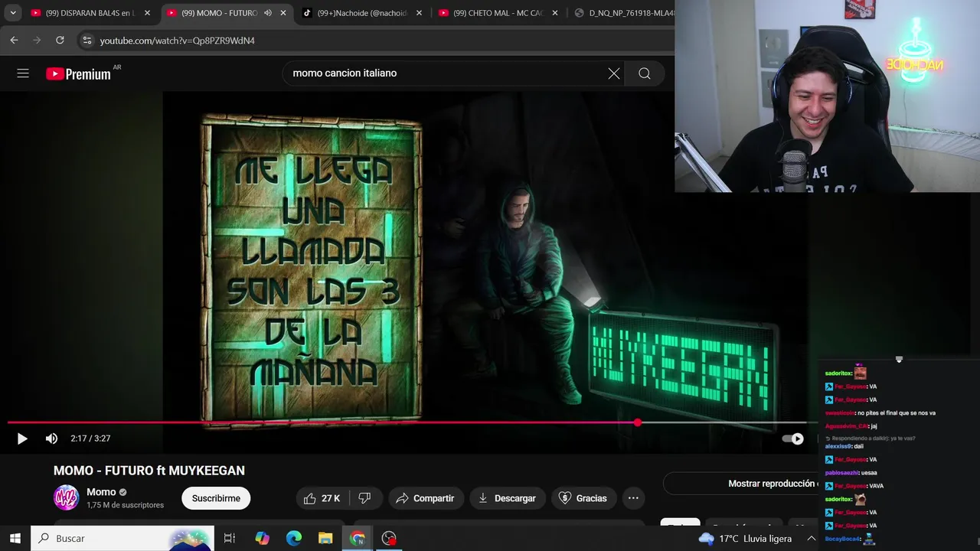Image resolution: width=980 pixels, height=551 pixels.
Task: Click the chat message 'no pites el final'
Action: [880, 413]
